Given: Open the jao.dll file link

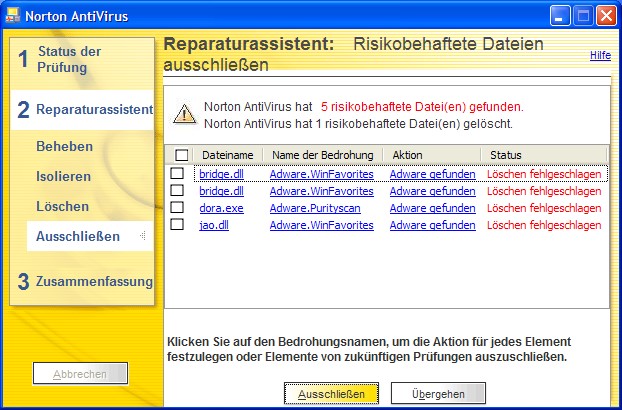Looking at the screenshot, I should click(x=214, y=225).
